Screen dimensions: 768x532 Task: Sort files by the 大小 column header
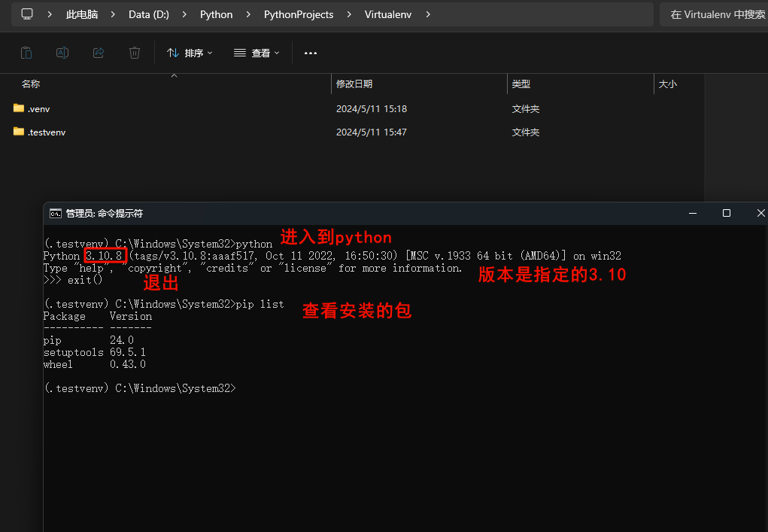pos(668,84)
